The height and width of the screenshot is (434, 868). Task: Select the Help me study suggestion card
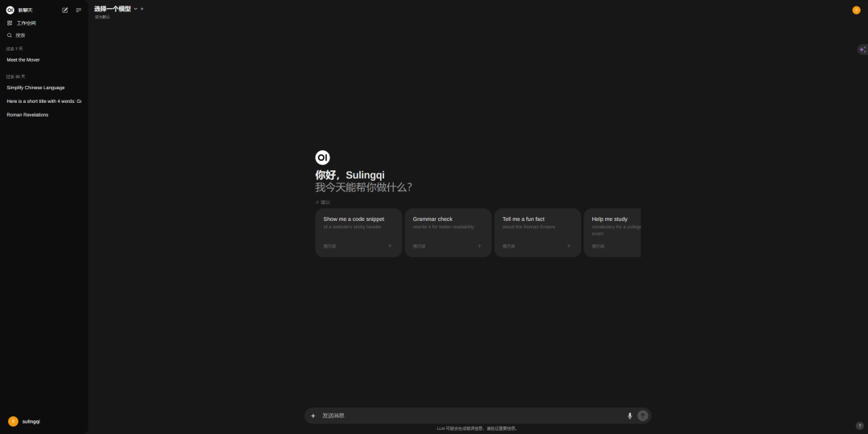612,232
